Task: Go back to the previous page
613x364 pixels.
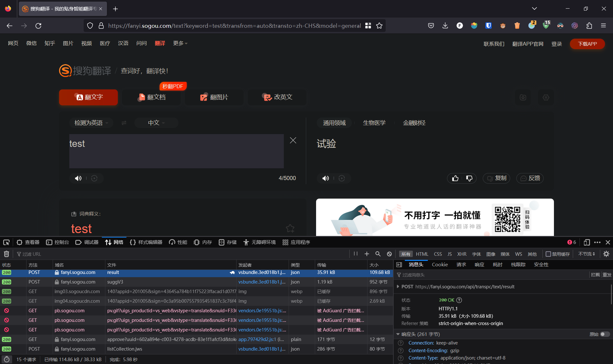Action: [x=10, y=26]
